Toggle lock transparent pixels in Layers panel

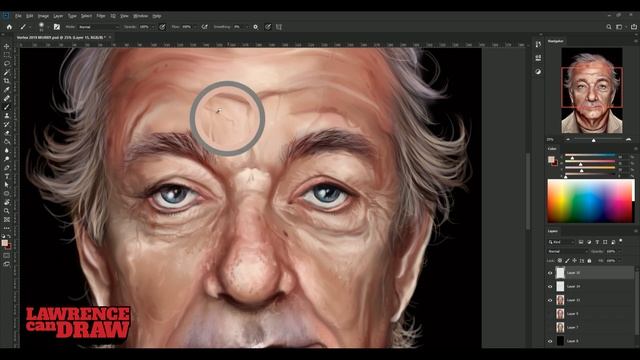[x=560, y=260]
